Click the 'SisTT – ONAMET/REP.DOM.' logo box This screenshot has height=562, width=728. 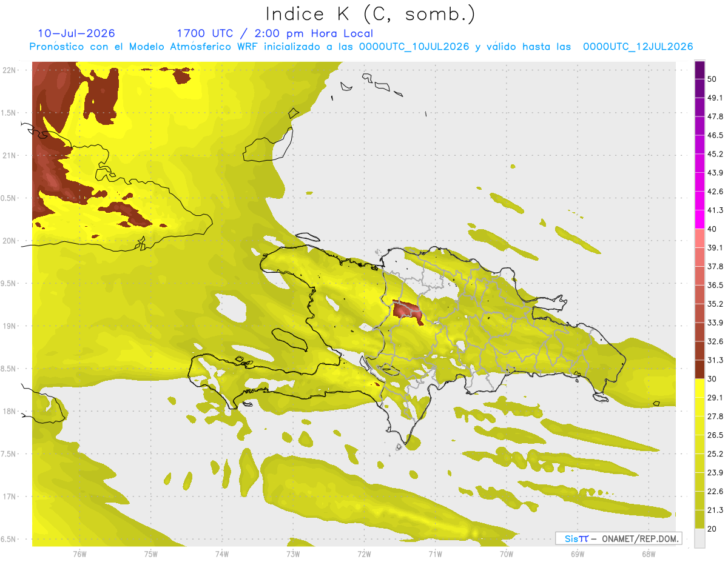point(618,538)
